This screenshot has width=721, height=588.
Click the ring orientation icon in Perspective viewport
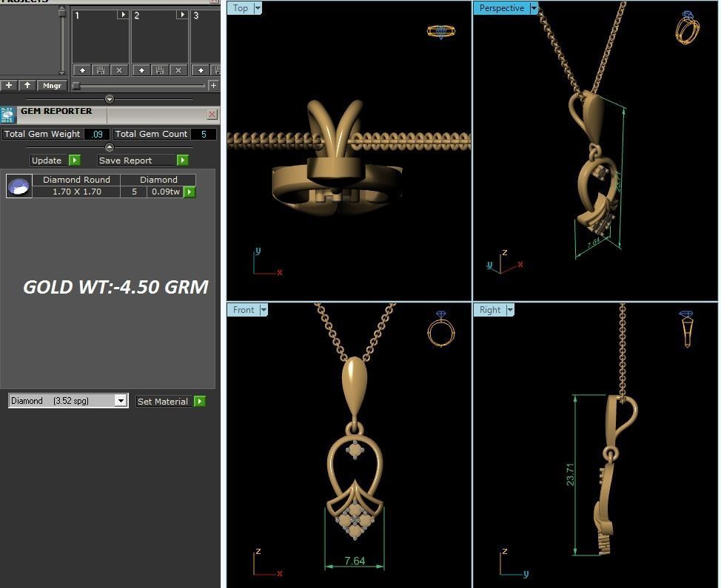[688, 27]
